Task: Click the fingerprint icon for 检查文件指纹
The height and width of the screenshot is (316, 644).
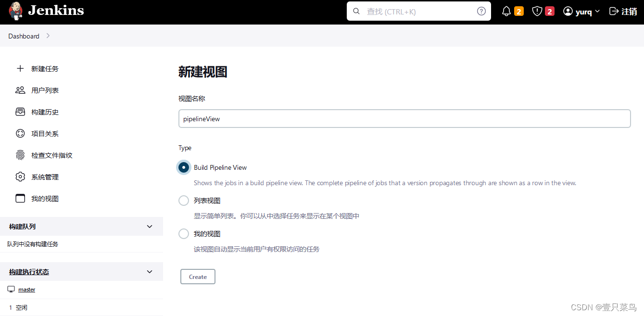Action: [20, 155]
